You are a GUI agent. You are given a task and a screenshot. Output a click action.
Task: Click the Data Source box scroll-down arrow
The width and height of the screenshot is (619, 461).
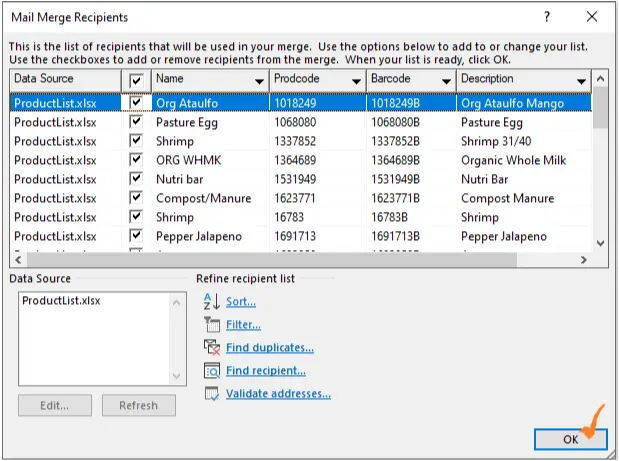(176, 376)
